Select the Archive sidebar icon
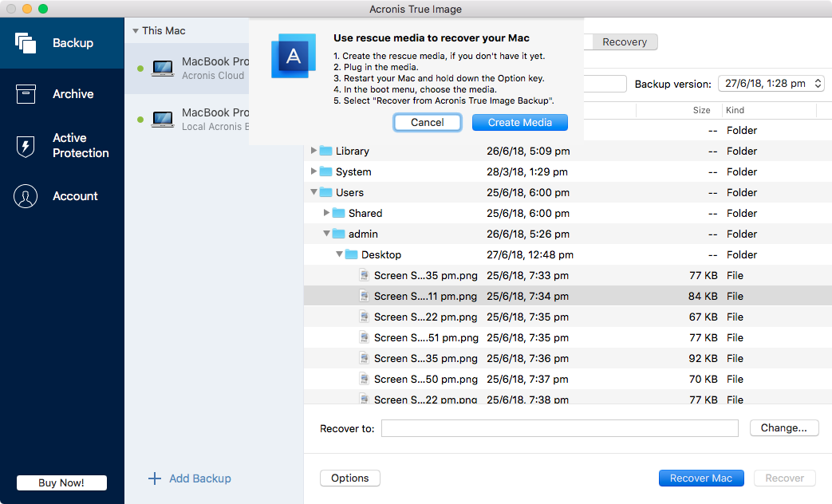The height and width of the screenshot is (504, 832). (x=26, y=93)
